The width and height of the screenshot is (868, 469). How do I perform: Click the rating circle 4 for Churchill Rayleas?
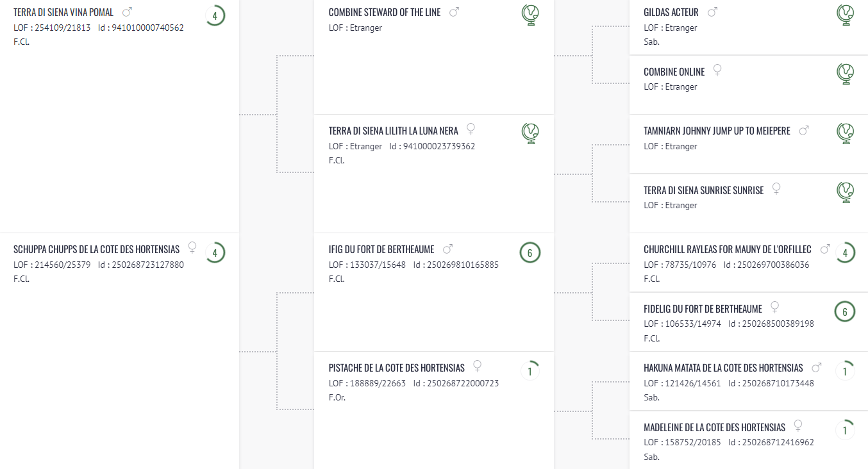coord(845,252)
